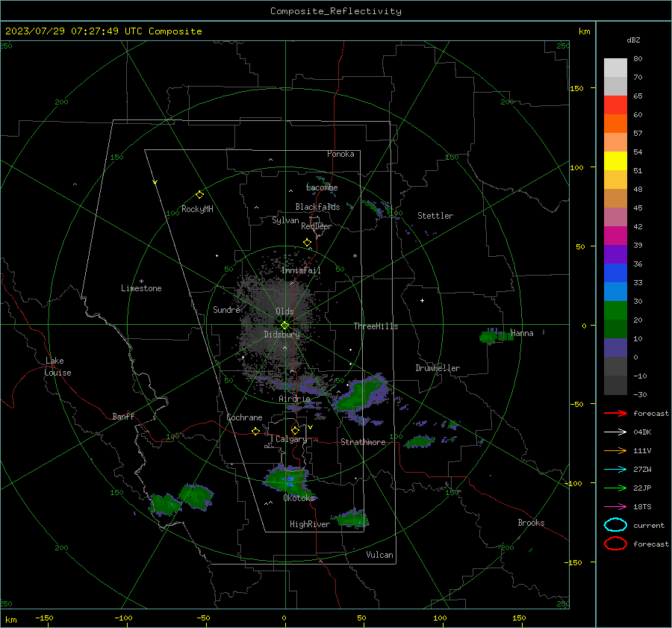This screenshot has height=628, width=672.
Task: Select the bright green swatch between 30 and 20
Action: pos(615,311)
